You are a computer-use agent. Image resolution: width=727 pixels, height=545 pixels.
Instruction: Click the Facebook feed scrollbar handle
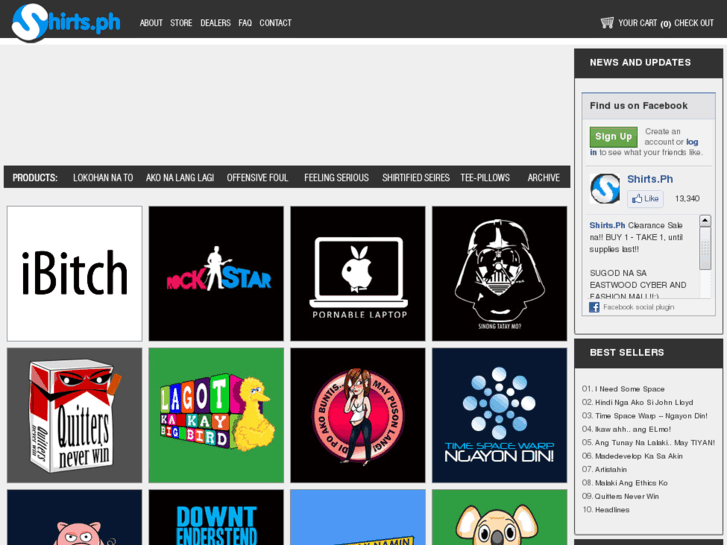coord(705,248)
